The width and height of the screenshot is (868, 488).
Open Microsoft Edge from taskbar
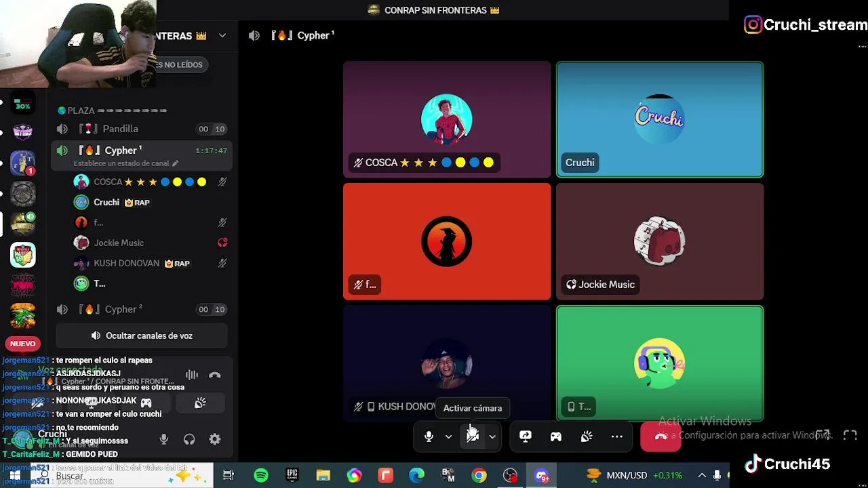416,476
